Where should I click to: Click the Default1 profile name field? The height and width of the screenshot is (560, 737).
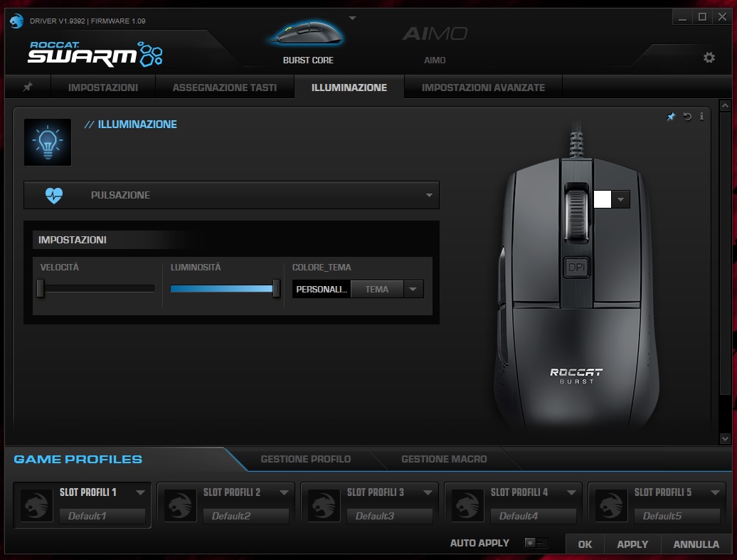[x=102, y=516]
